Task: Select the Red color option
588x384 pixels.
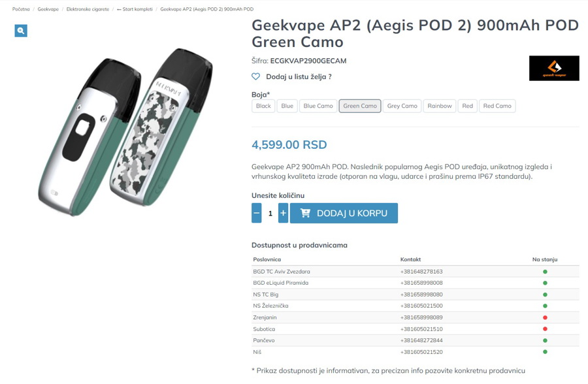Action: (467, 106)
